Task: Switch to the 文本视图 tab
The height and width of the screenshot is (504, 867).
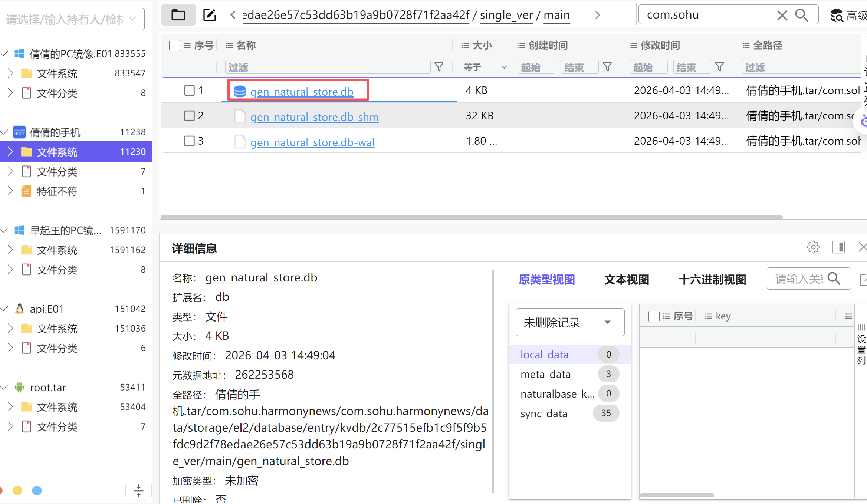Action: [627, 280]
